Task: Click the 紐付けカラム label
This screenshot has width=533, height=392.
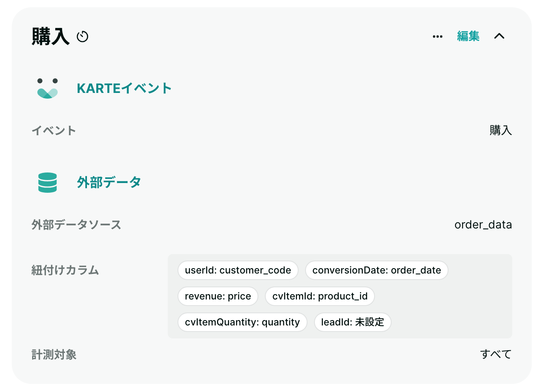Action: [65, 270]
